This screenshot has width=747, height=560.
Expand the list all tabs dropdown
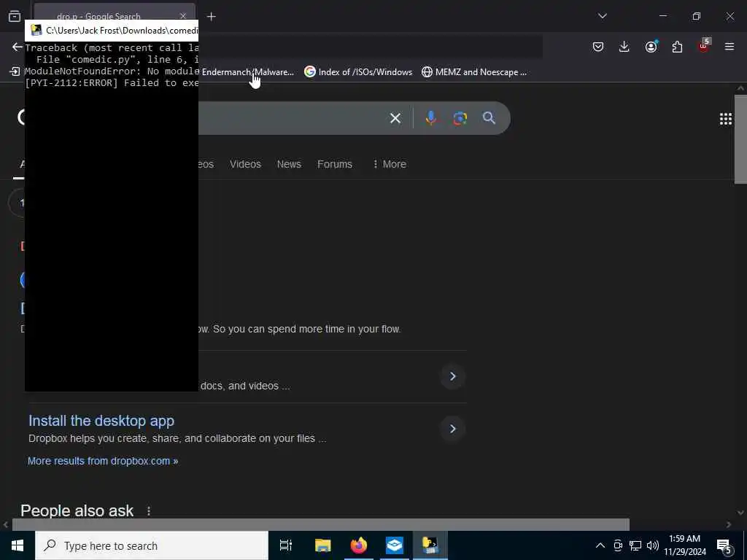(x=602, y=16)
